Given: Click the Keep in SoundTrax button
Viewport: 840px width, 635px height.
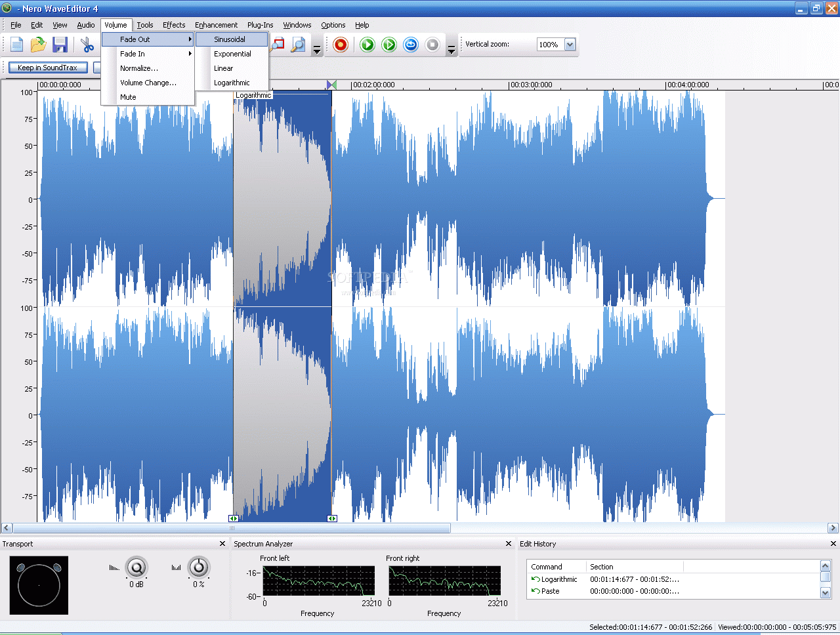Looking at the screenshot, I should [47, 67].
